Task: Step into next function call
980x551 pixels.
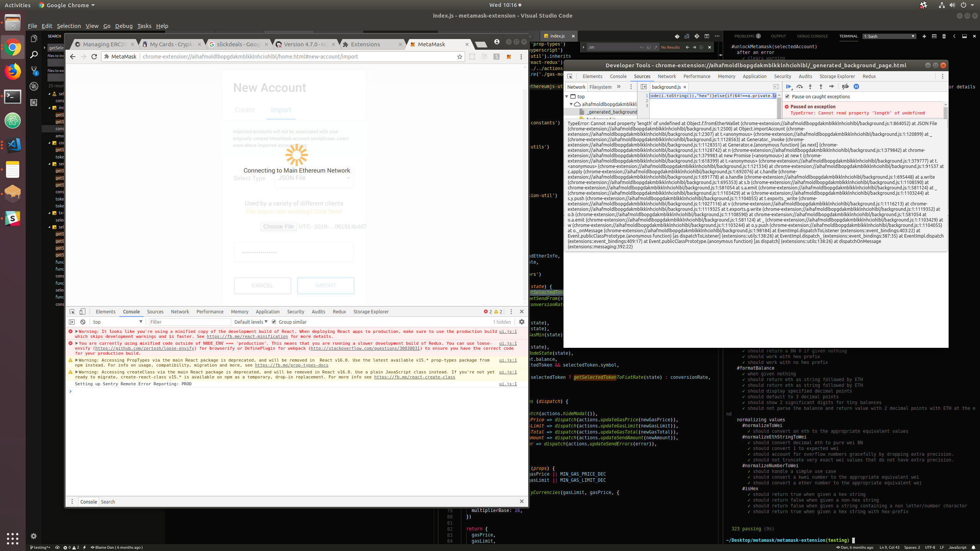Action: pos(810,87)
